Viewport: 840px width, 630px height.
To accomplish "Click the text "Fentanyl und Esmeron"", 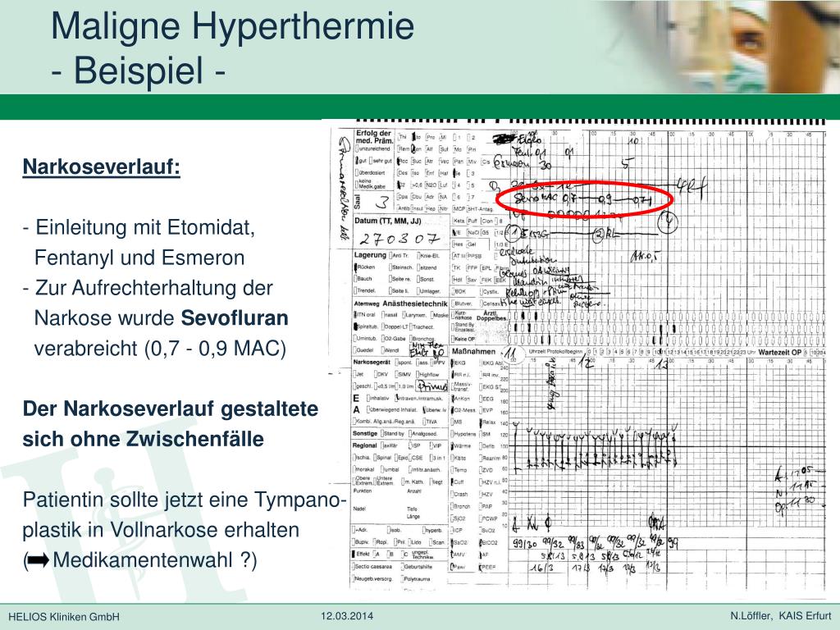I will (139, 258).
